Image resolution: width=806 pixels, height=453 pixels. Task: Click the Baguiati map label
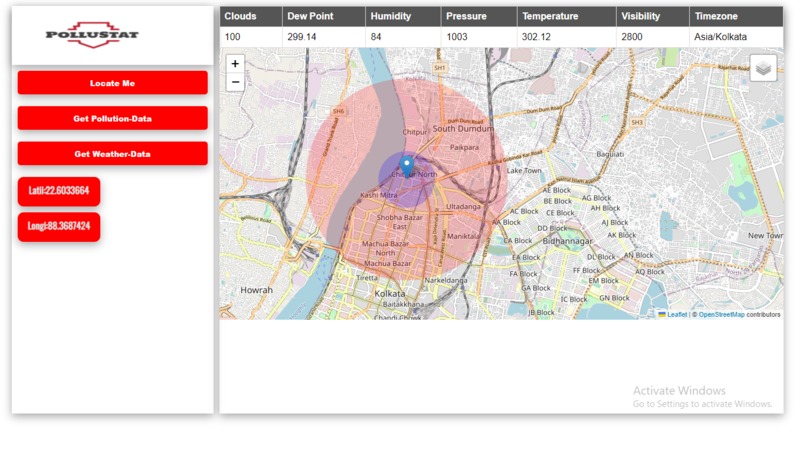[610, 154]
